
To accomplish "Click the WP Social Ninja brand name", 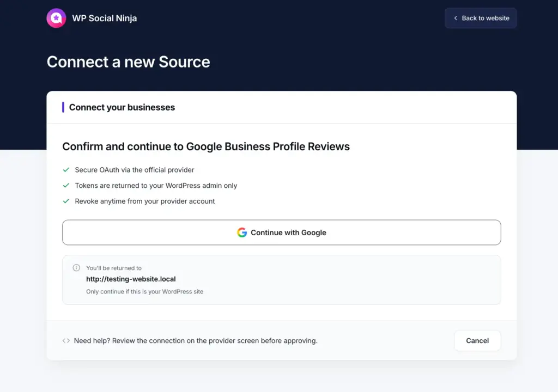I will tap(104, 18).
